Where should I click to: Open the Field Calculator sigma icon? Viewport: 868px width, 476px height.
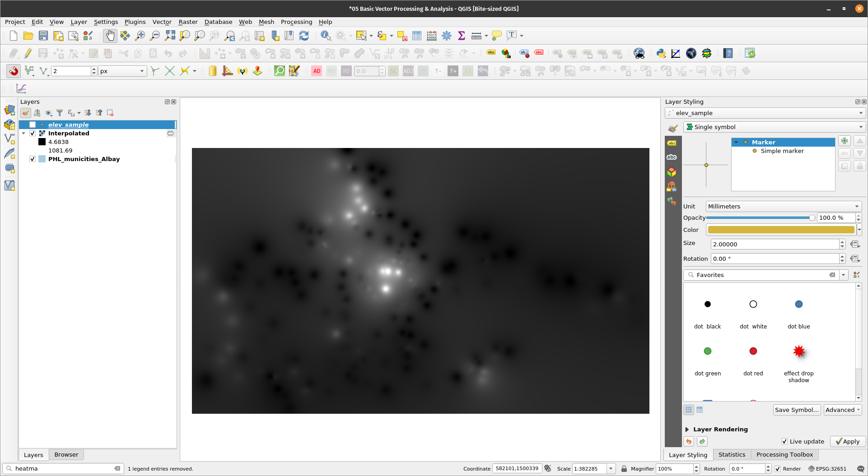(x=462, y=36)
